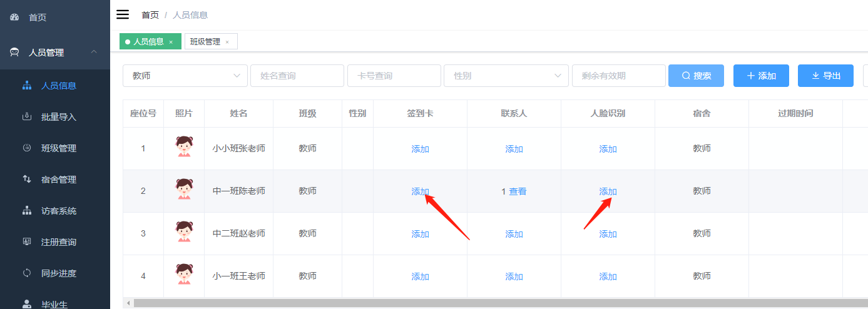Click the name cell 小一班王老师
This screenshot has height=309, width=868.
[239, 276]
